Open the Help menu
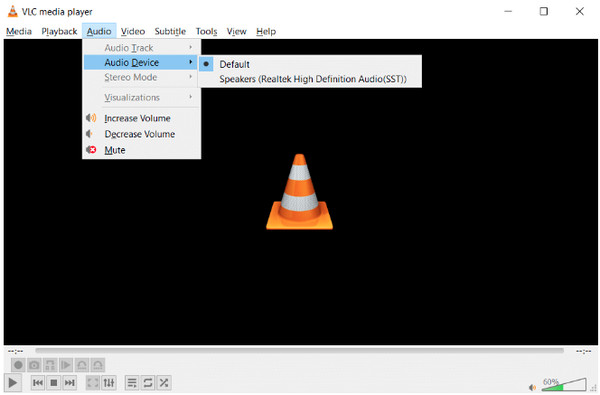This screenshot has width=600, height=395. 266,31
